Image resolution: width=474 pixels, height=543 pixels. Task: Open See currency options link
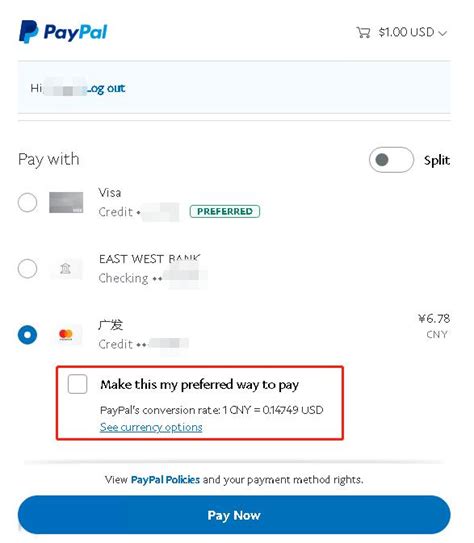(151, 427)
